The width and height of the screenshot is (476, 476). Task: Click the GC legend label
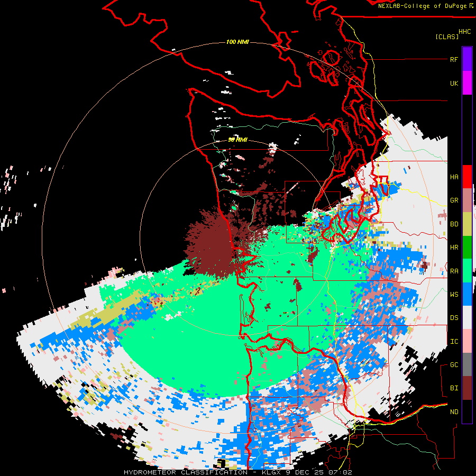[454, 365]
